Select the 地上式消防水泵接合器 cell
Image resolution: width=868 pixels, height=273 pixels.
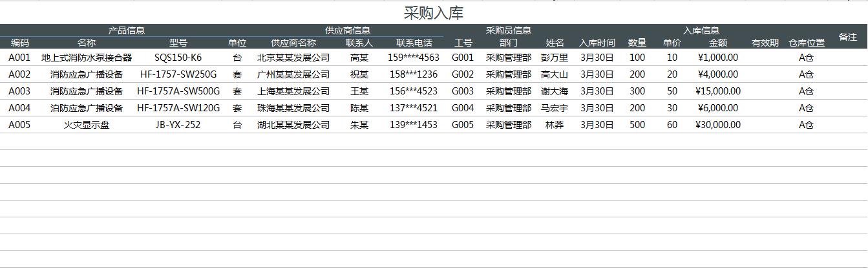point(87,58)
